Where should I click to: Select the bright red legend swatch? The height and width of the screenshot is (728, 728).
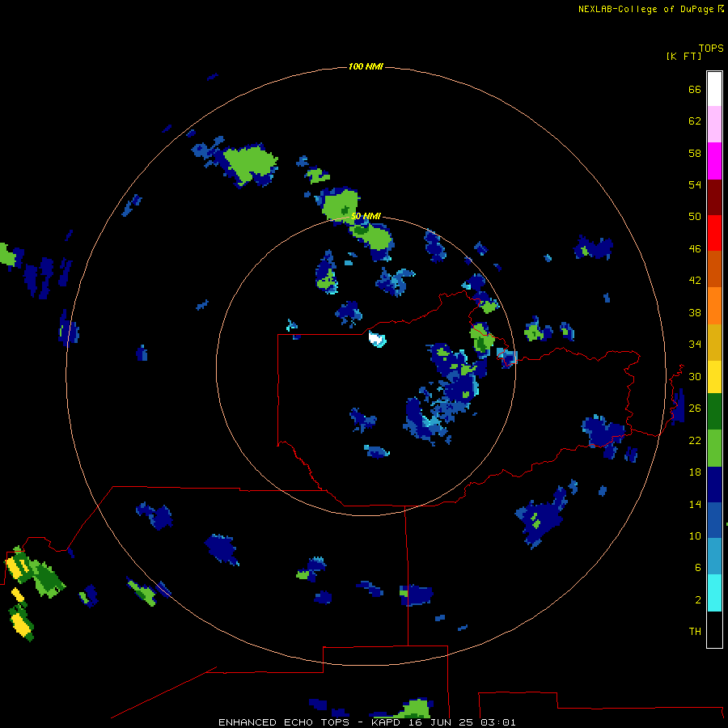[x=714, y=233]
